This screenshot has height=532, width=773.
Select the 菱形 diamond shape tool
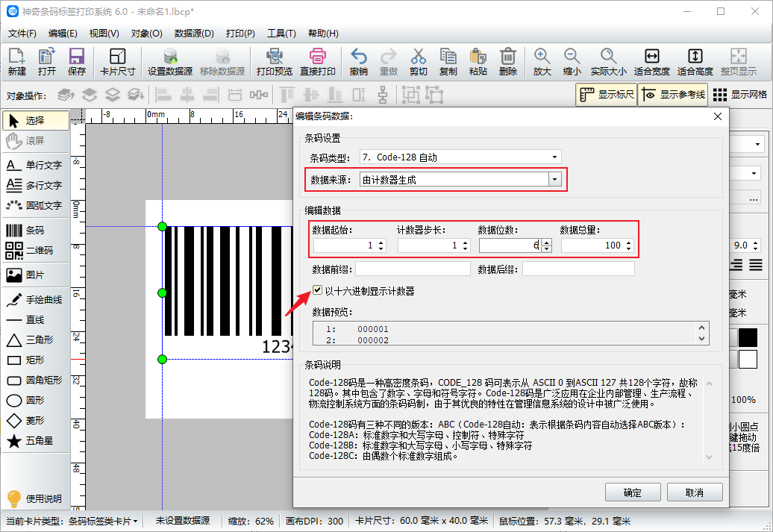tap(36, 421)
